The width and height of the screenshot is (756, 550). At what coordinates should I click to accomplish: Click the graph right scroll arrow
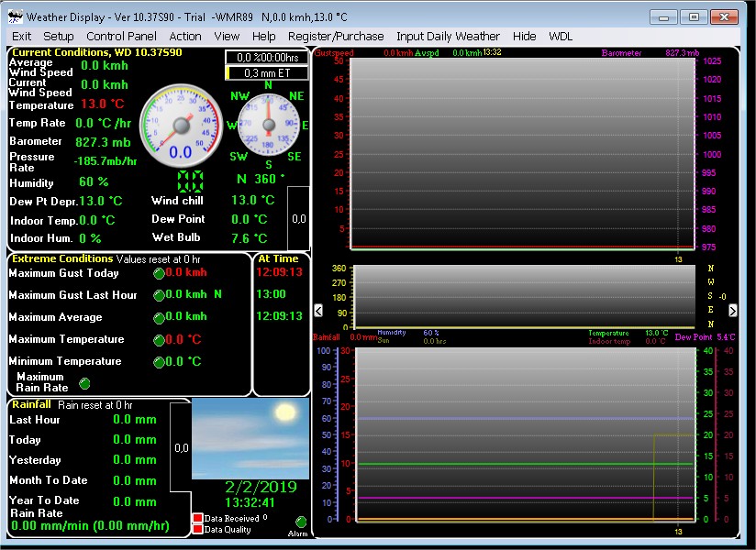732,311
